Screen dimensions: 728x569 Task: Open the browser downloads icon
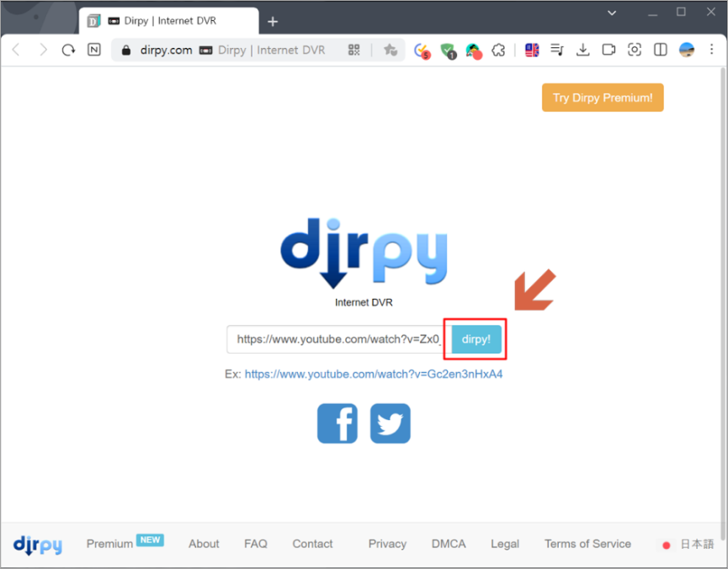pos(582,50)
